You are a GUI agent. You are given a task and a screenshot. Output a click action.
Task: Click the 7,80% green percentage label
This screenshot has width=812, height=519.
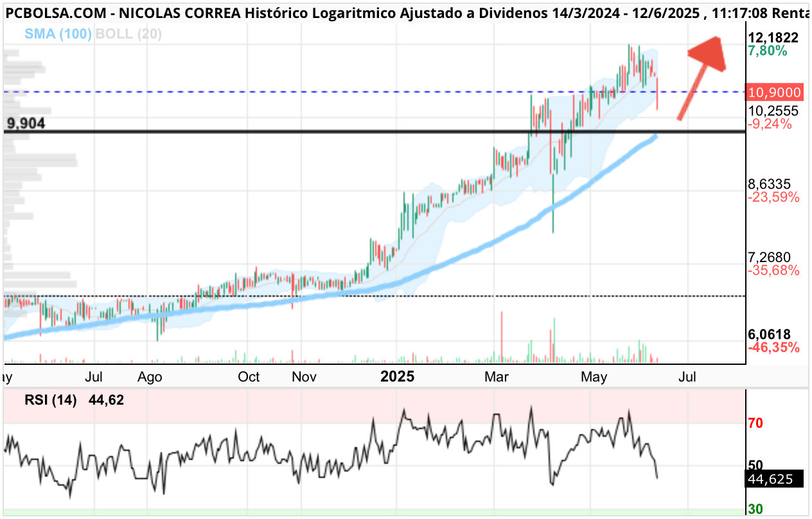[x=767, y=51]
